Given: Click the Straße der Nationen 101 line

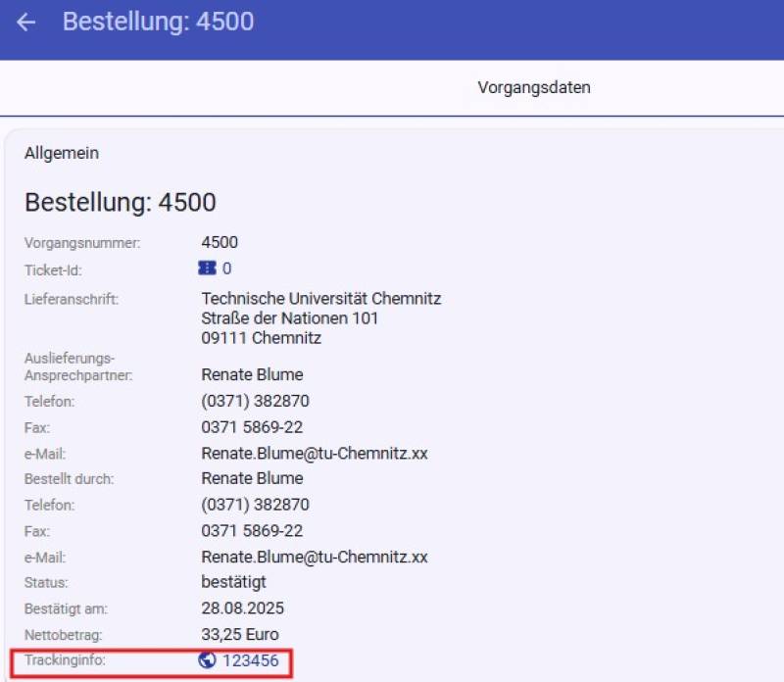Looking at the screenshot, I should (x=289, y=318).
